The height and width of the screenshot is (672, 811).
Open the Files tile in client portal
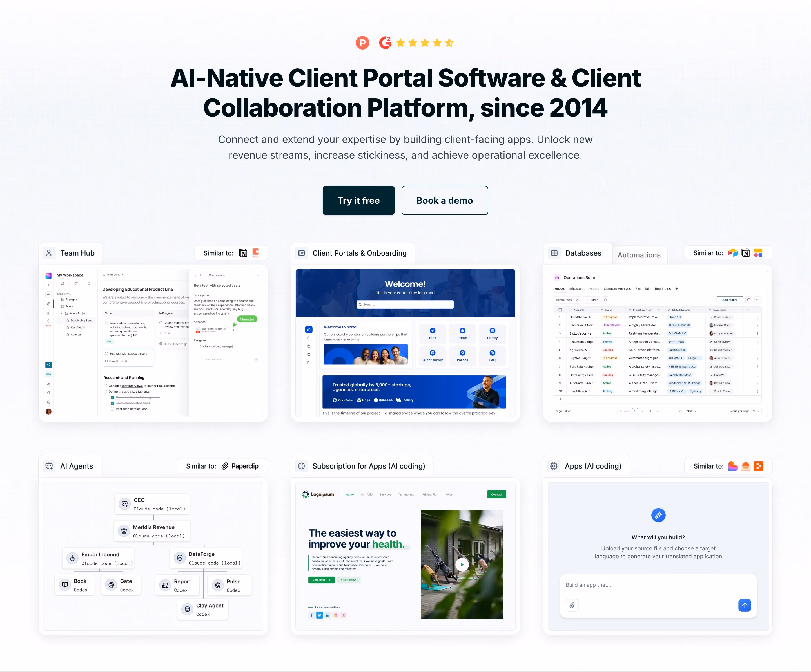pos(433,333)
